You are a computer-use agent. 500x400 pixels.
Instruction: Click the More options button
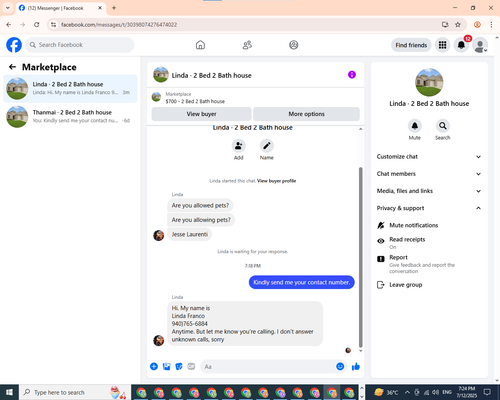click(306, 114)
